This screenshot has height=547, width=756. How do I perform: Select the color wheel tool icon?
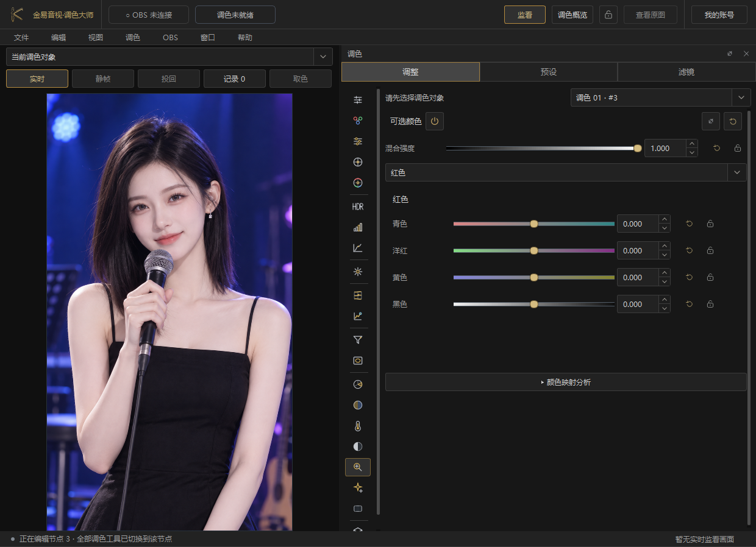358,182
